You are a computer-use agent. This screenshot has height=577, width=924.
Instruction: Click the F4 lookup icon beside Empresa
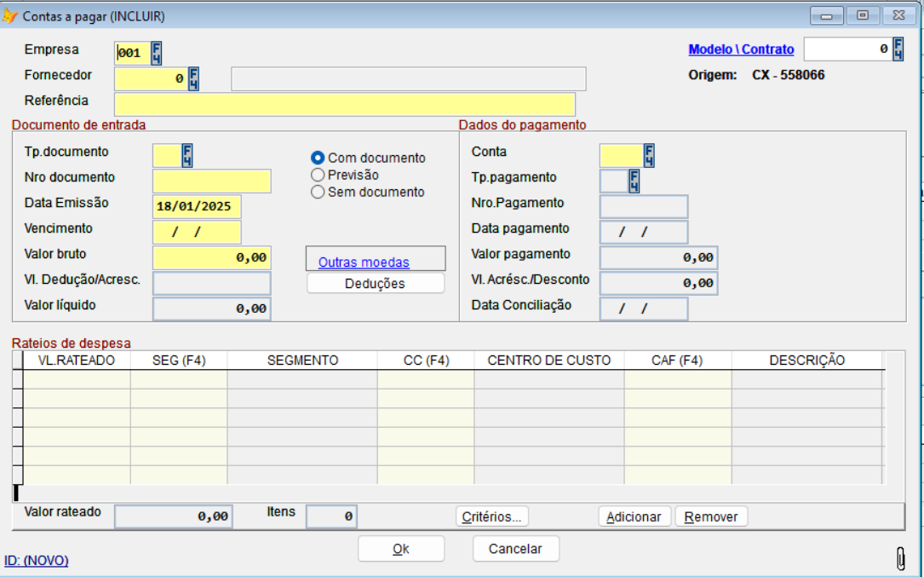point(157,53)
